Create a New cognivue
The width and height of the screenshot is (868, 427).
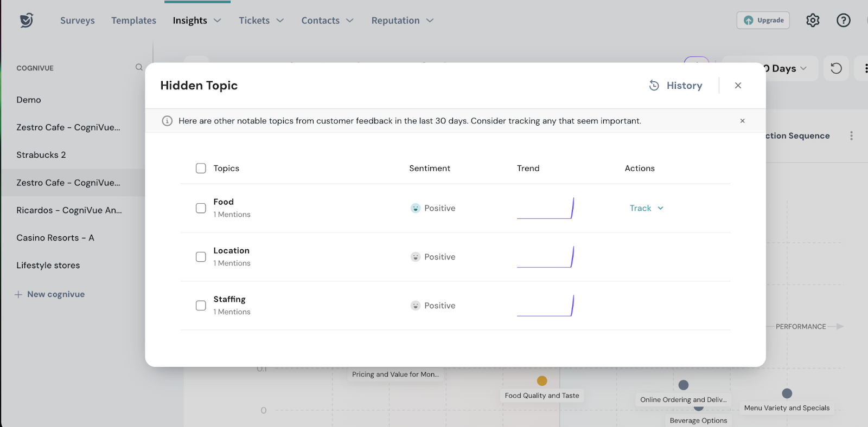pos(50,294)
